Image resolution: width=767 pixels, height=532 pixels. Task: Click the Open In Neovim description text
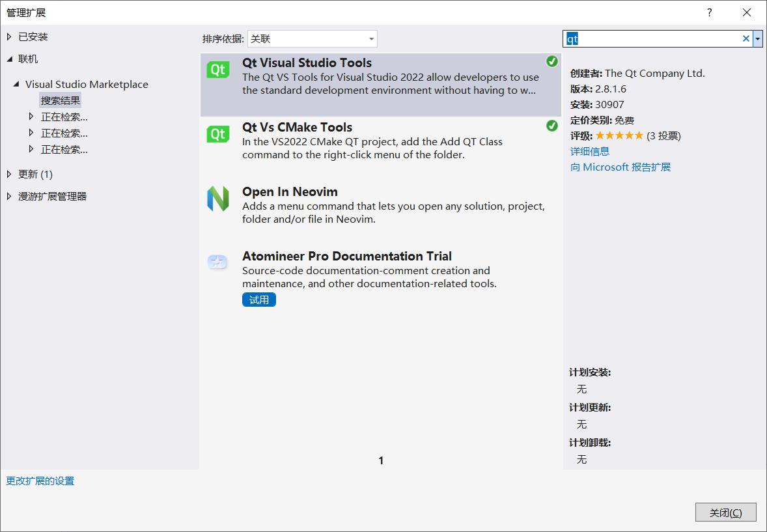393,212
